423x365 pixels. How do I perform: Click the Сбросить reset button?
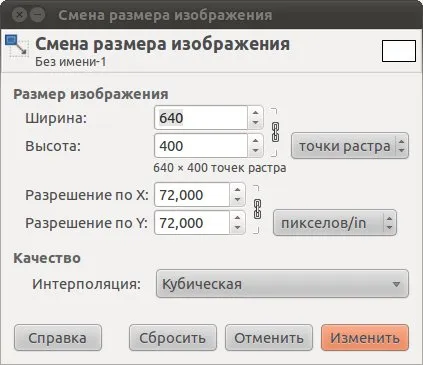tap(173, 338)
